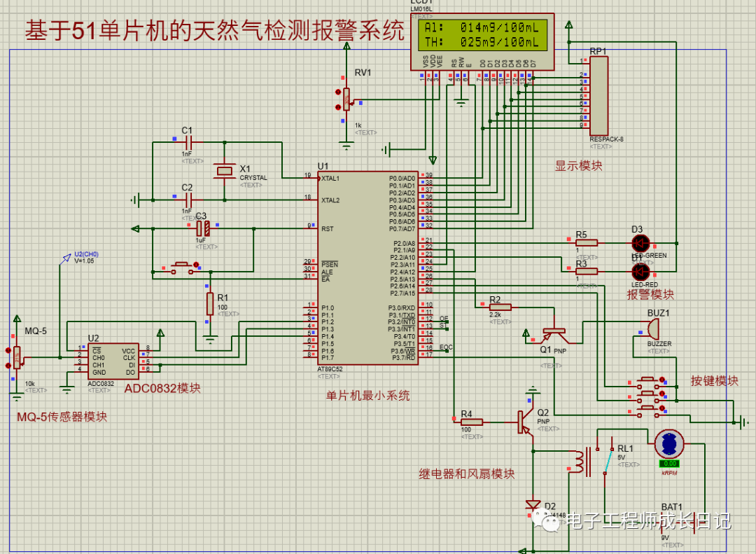The image size is (756, 554).
Task: Click RV1's upper red increase dot
Action: click(x=339, y=92)
